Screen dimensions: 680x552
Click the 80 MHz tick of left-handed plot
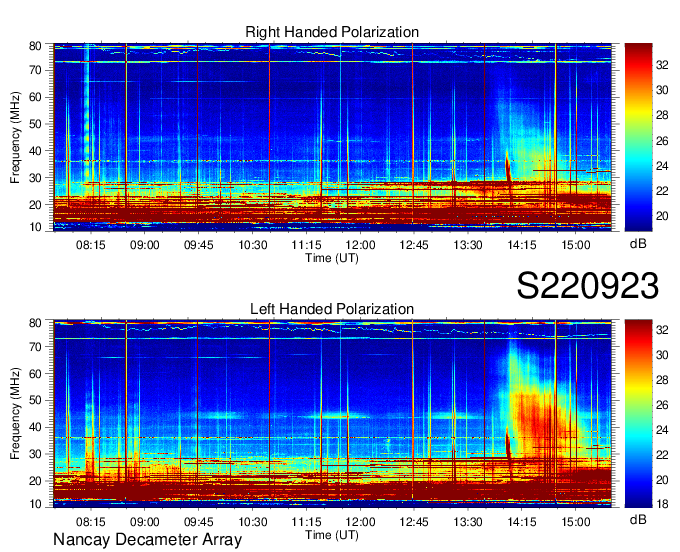click(35, 323)
